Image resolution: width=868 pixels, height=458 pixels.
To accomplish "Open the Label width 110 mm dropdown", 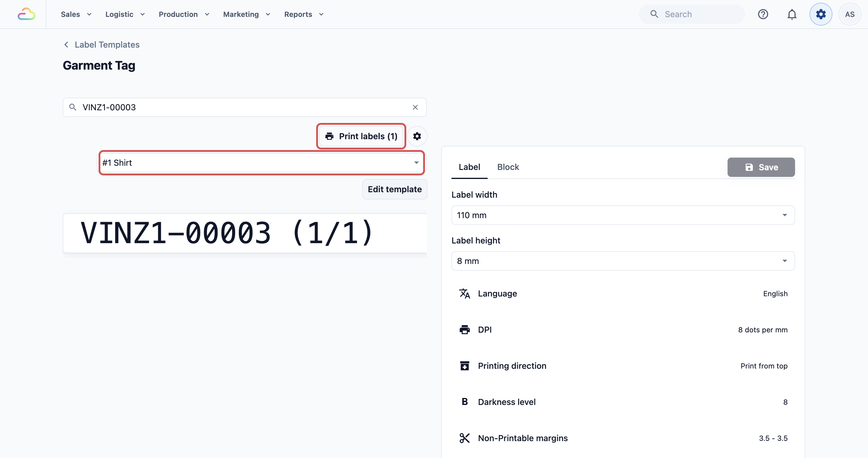I will pos(623,215).
